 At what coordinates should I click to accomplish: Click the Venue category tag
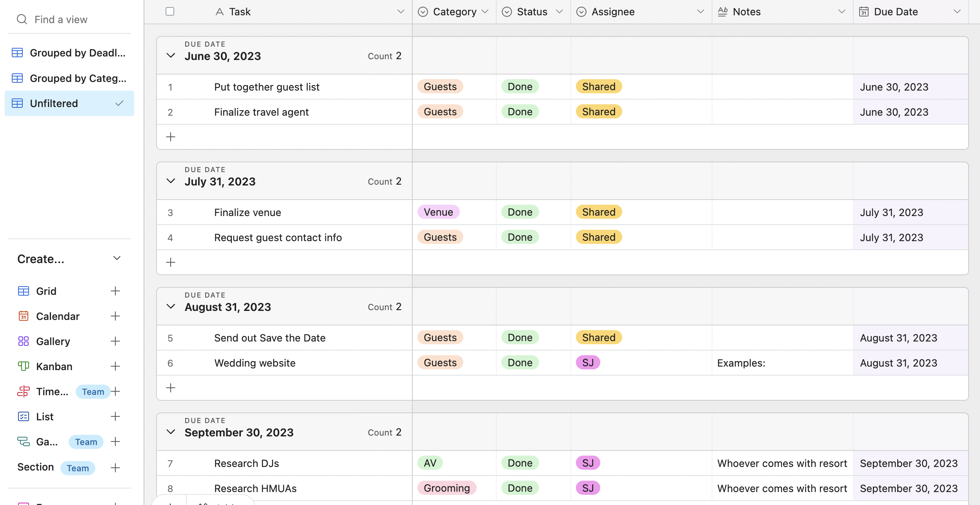[438, 212]
